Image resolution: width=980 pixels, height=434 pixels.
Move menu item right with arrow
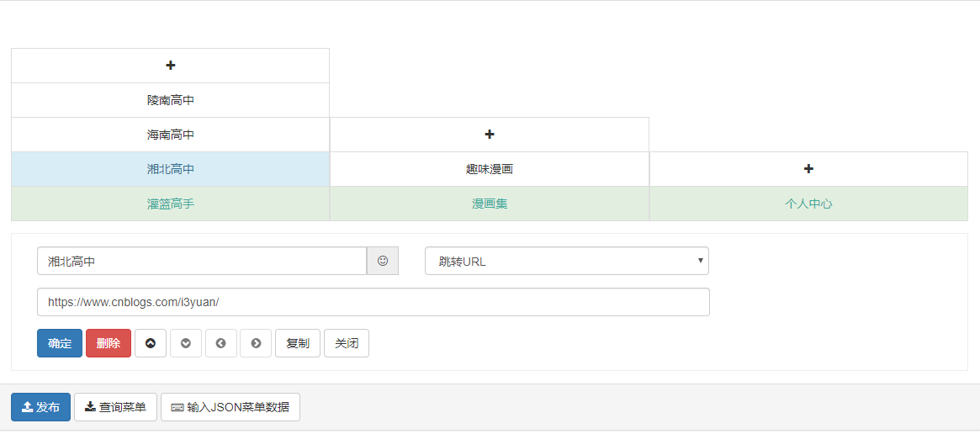[256, 343]
